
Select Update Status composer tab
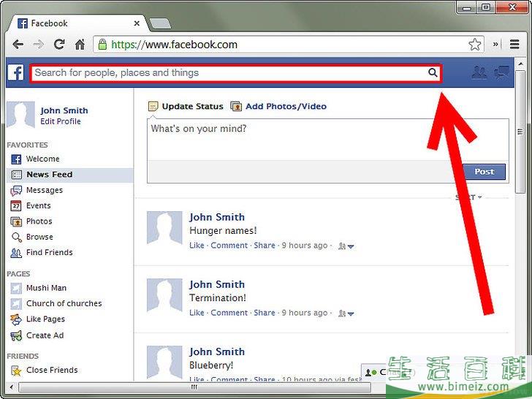click(192, 107)
